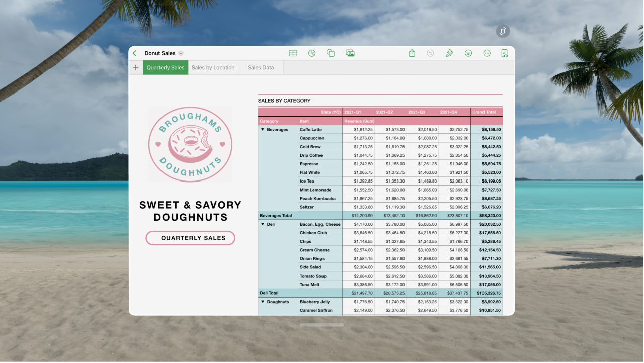Open the Sales Data sheet tab
This screenshot has height=363, width=644.
click(260, 67)
